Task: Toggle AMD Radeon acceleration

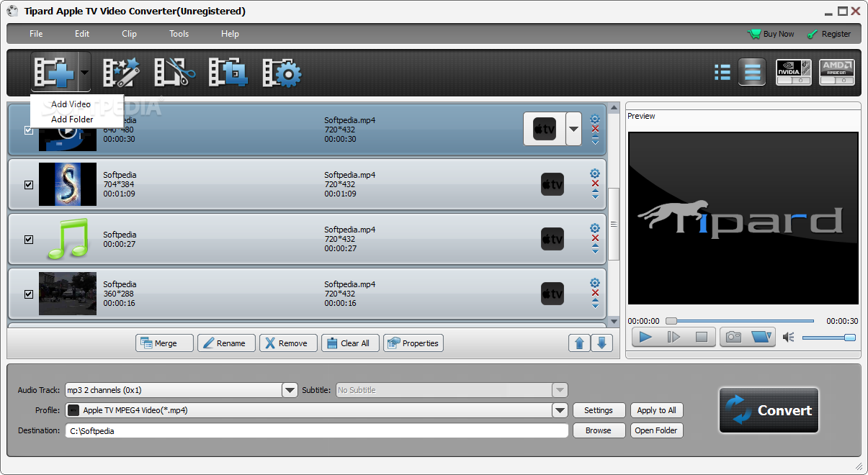Action: [837, 73]
